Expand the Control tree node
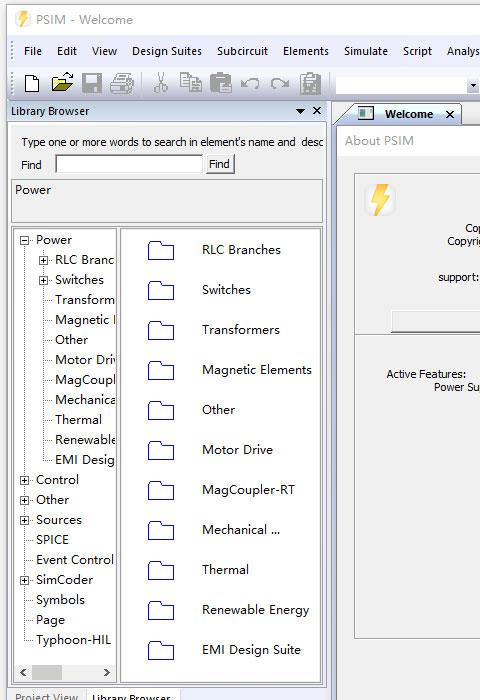The width and height of the screenshot is (480, 700). [25, 480]
